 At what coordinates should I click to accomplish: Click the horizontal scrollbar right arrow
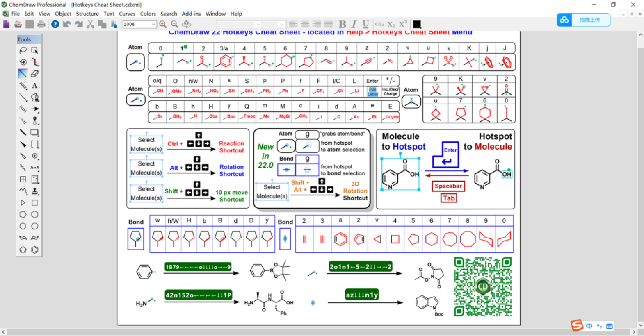coord(634,332)
